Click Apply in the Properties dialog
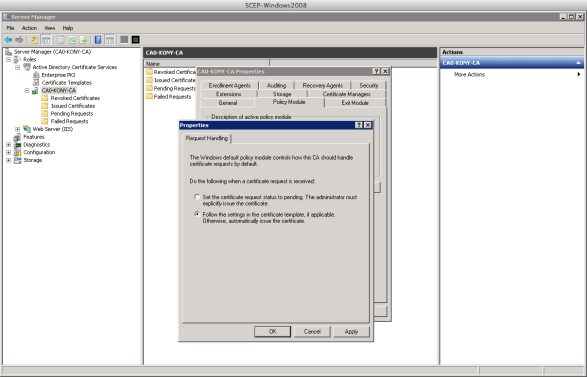The height and width of the screenshot is (377, 587). click(351, 331)
